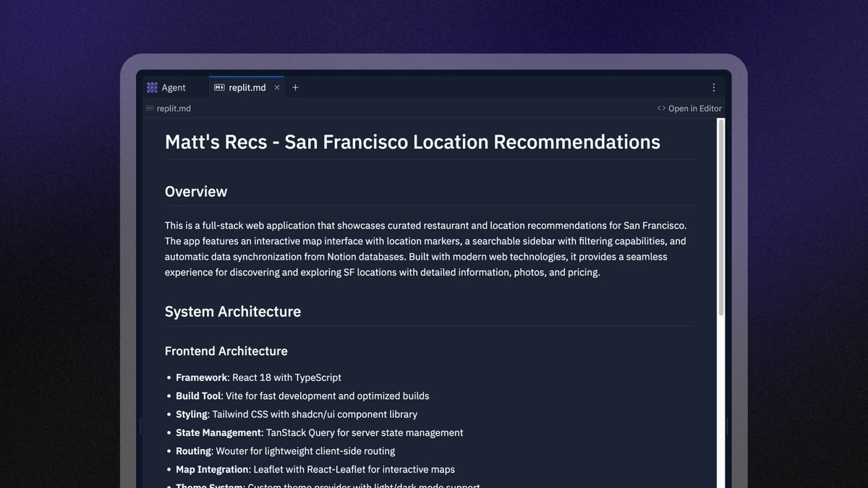
Task: Open the three-dot options menu
Action: pyautogui.click(x=713, y=87)
